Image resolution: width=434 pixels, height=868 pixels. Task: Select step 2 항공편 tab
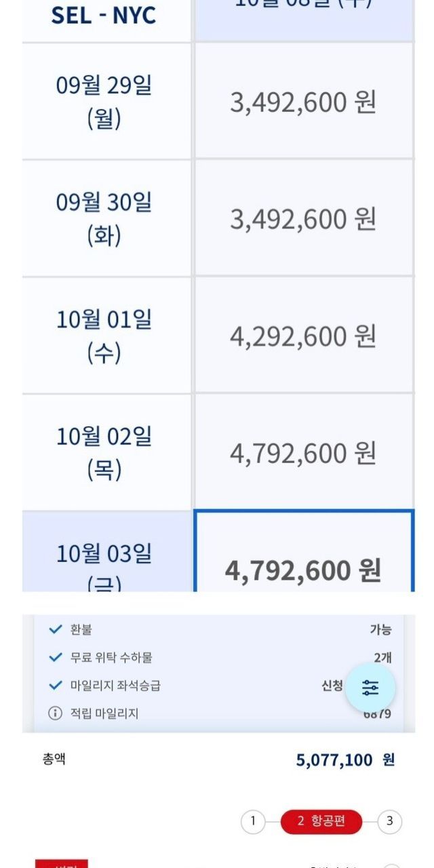pyautogui.click(x=321, y=822)
